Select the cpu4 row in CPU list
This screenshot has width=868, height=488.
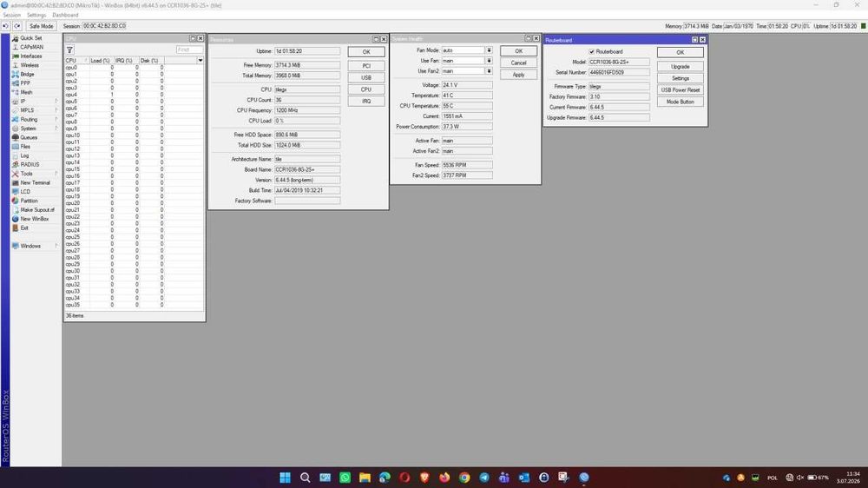pos(134,95)
